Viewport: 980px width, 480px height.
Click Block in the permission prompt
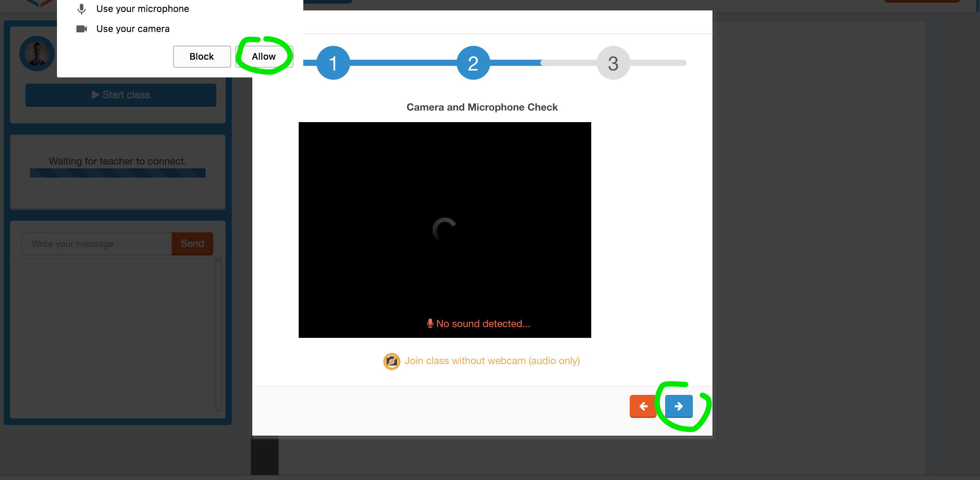click(202, 57)
